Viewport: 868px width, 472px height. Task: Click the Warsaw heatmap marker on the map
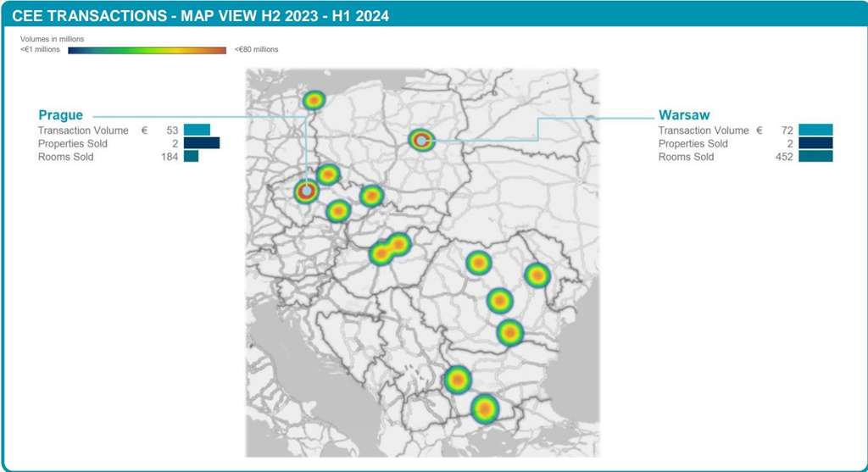(421, 140)
